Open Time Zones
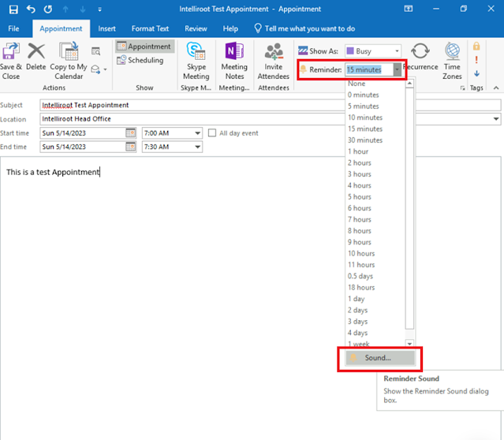Screen dimensions: 504x440 coord(452,61)
